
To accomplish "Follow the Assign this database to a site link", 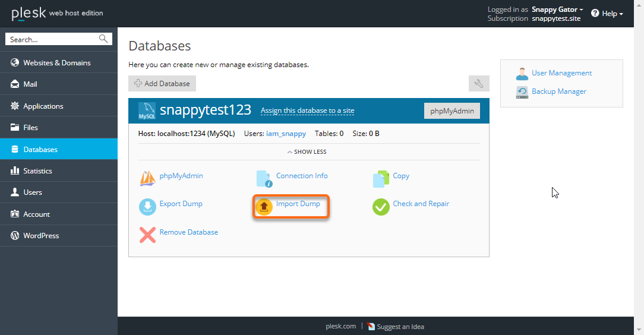I will (x=307, y=110).
